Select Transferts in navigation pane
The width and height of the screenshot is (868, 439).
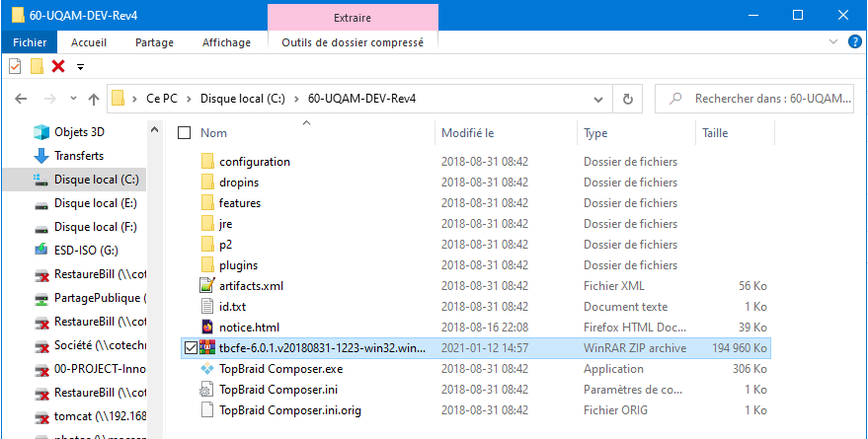coord(79,156)
